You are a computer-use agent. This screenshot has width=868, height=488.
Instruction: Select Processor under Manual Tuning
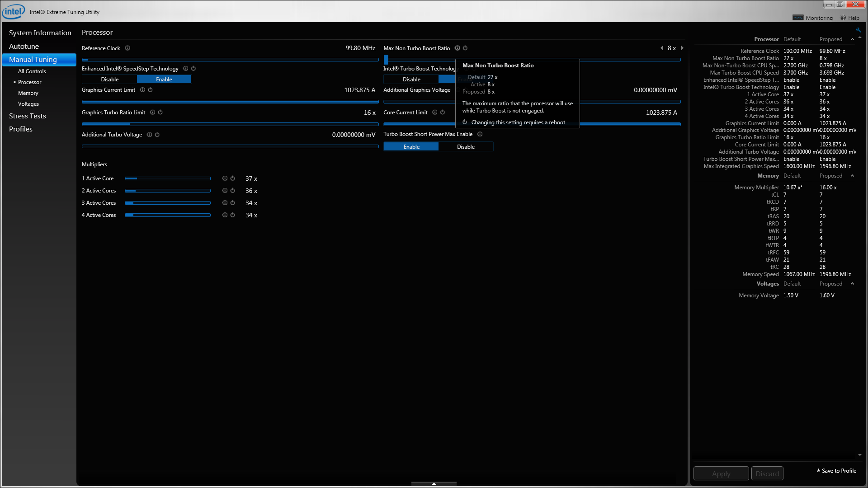click(x=30, y=82)
